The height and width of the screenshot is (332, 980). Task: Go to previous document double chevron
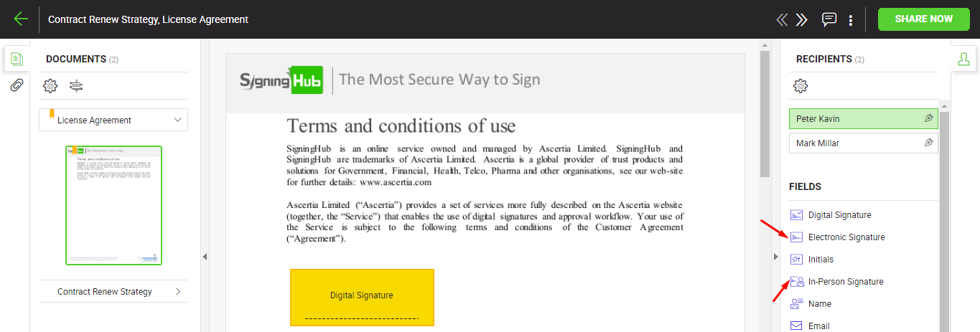coord(782,19)
